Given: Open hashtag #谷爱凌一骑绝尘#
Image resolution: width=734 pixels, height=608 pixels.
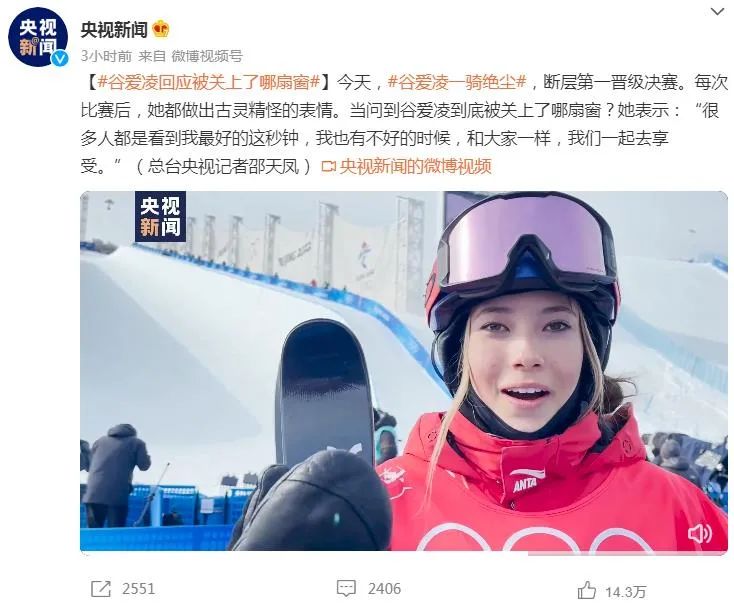Looking at the screenshot, I should (458, 83).
